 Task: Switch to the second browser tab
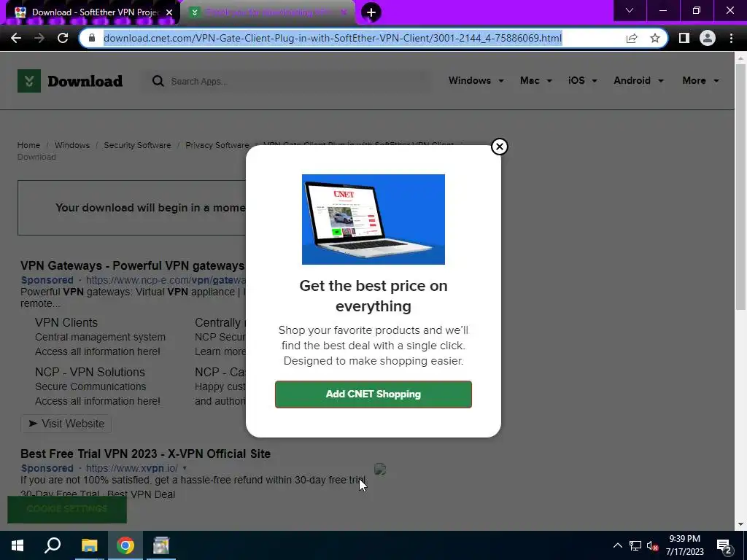(268, 12)
